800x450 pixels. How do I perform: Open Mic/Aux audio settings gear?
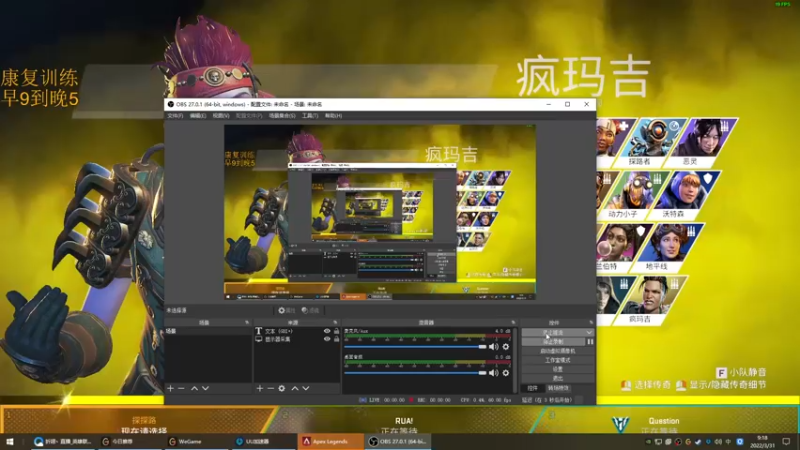pyautogui.click(x=506, y=347)
